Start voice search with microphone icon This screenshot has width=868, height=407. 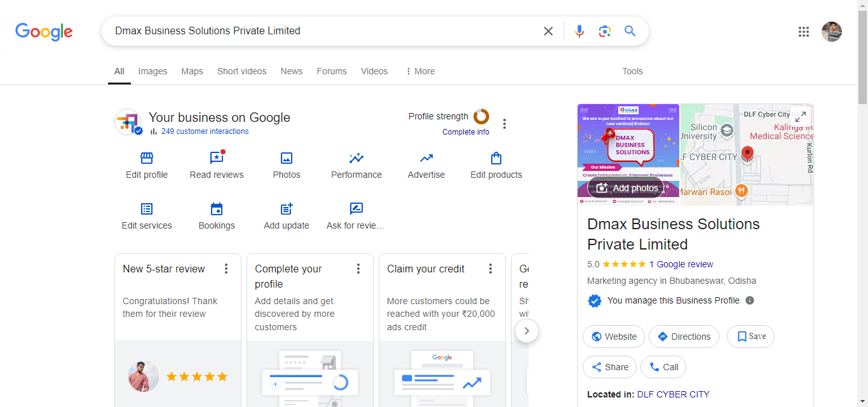579,31
